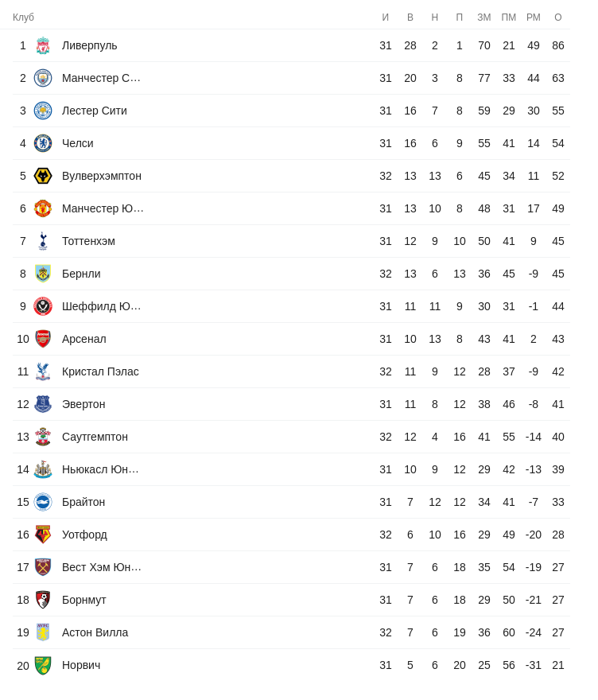This screenshot has height=700, width=598.
Task: Click the Wolverhampton wolf crest icon
Action: pyautogui.click(x=43, y=176)
